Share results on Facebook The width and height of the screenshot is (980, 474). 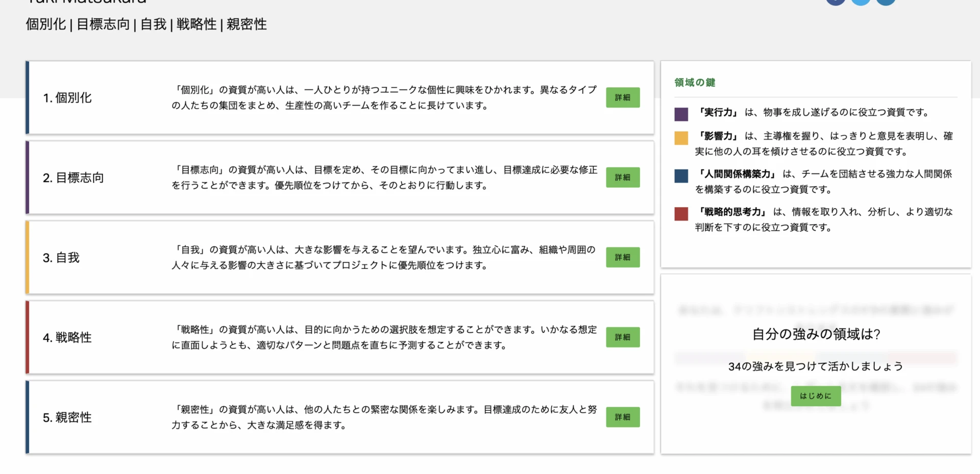click(836, 3)
